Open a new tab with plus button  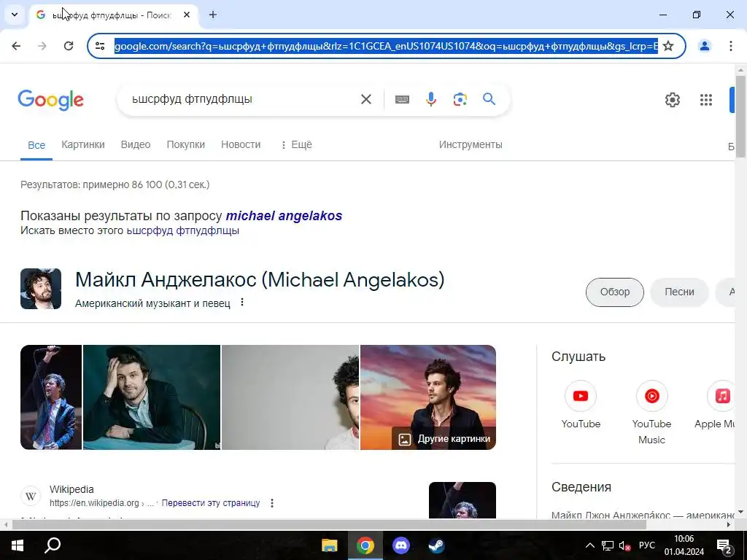click(x=213, y=15)
